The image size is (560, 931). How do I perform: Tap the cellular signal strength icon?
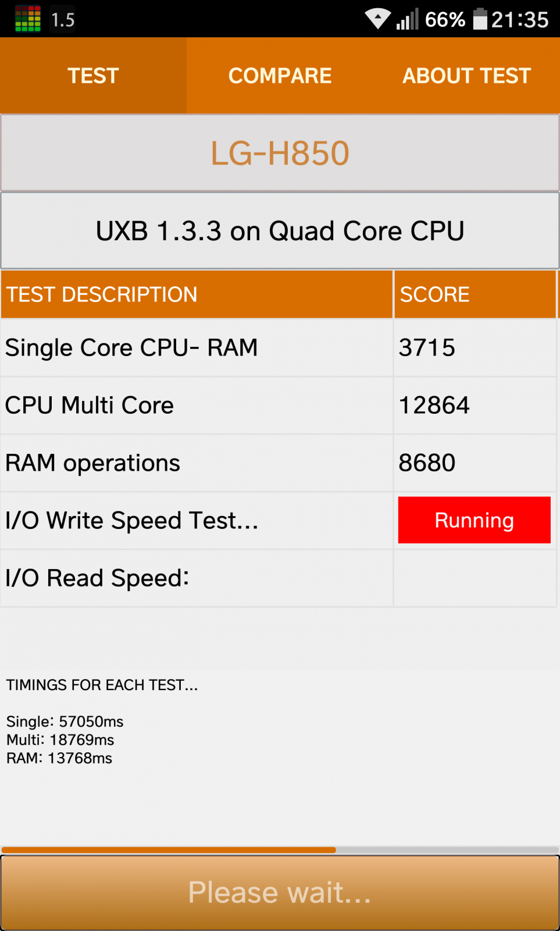(x=407, y=19)
